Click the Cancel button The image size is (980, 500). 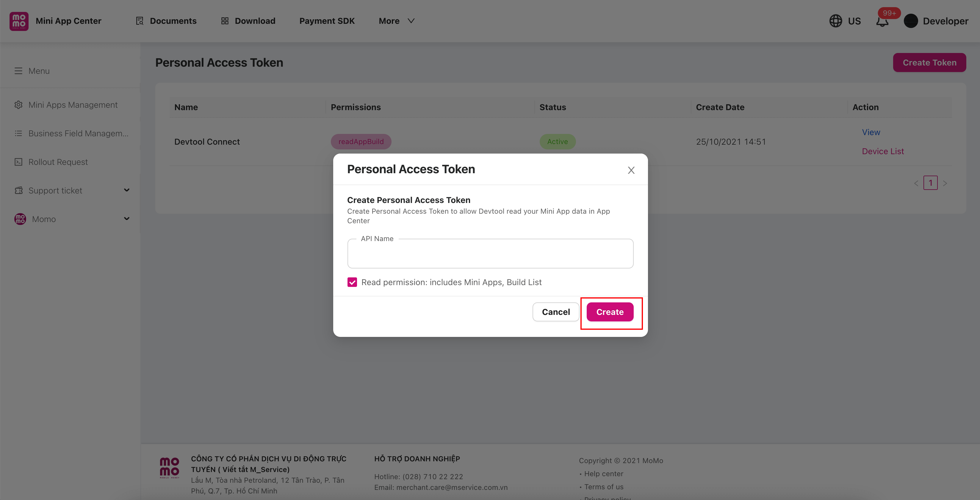(555, 312)
